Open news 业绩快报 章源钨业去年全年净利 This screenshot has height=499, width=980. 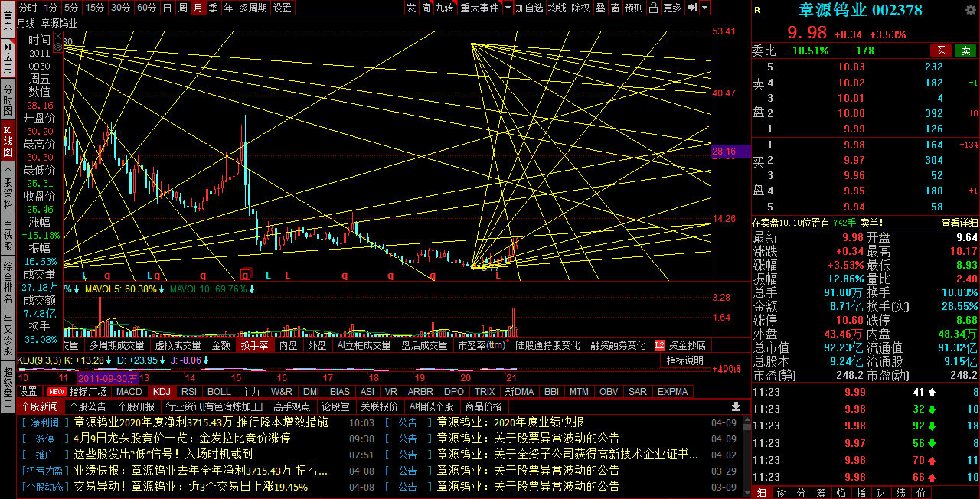[201, 470]
